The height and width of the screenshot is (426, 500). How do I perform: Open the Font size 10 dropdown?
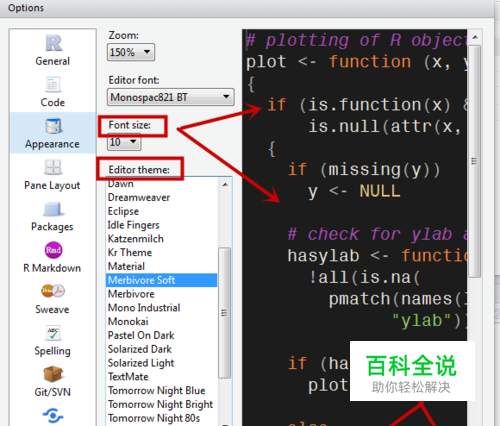click(124, 142)
